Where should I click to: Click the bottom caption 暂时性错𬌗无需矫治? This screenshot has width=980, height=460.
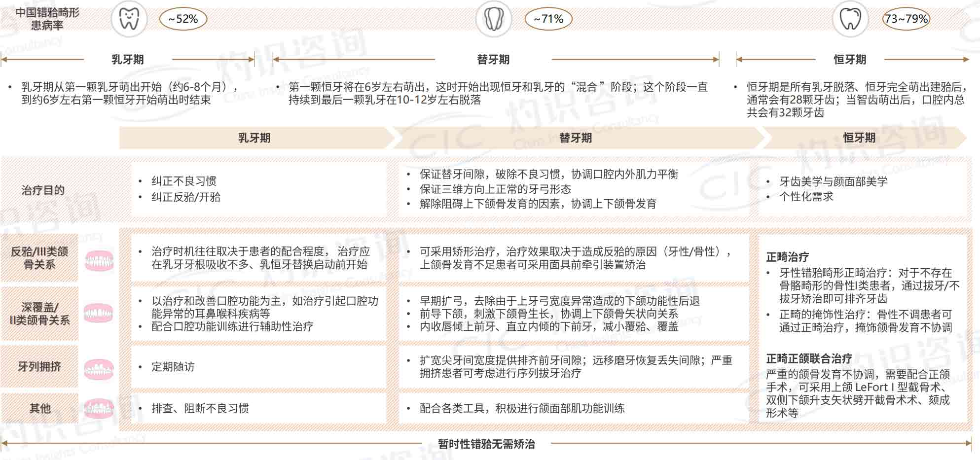[486, 444]
